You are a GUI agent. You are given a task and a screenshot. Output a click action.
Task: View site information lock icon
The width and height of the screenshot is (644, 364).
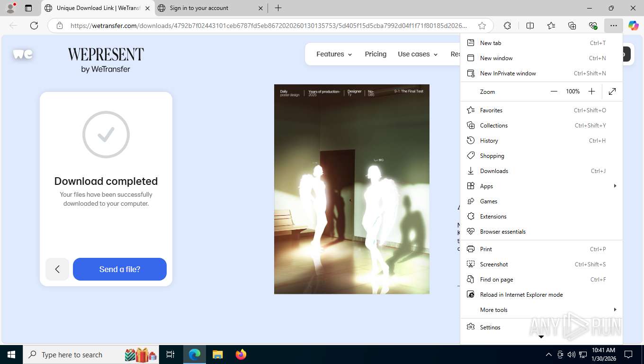(x=59, y=26)
